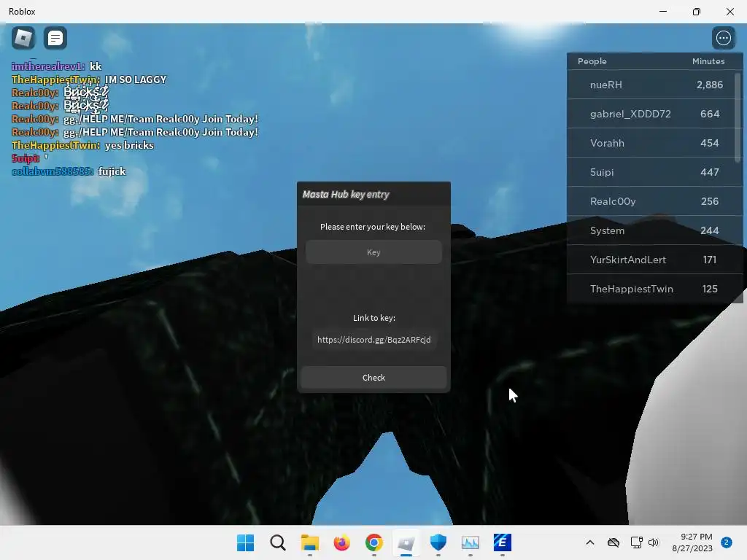Open the volume tray icon
This screenshot has height=560, width=747.
point(654,542)
